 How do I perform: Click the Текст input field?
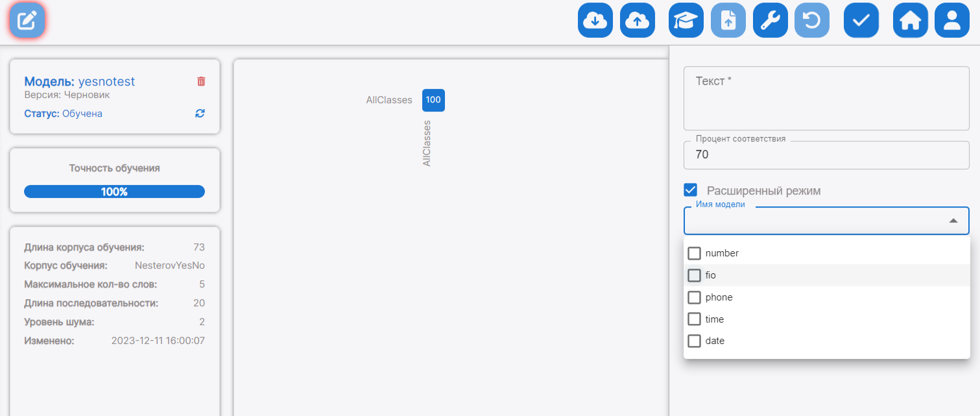tap(826, 99)
